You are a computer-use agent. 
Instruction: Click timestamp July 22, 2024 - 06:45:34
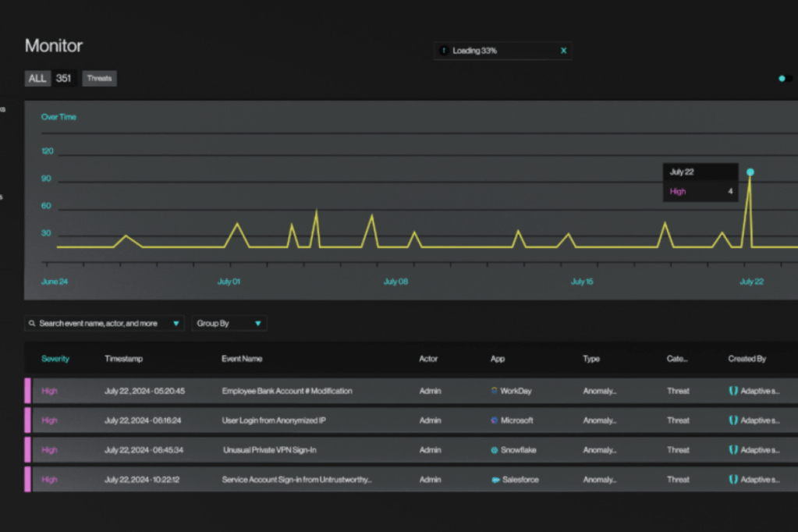click(144, 450)
